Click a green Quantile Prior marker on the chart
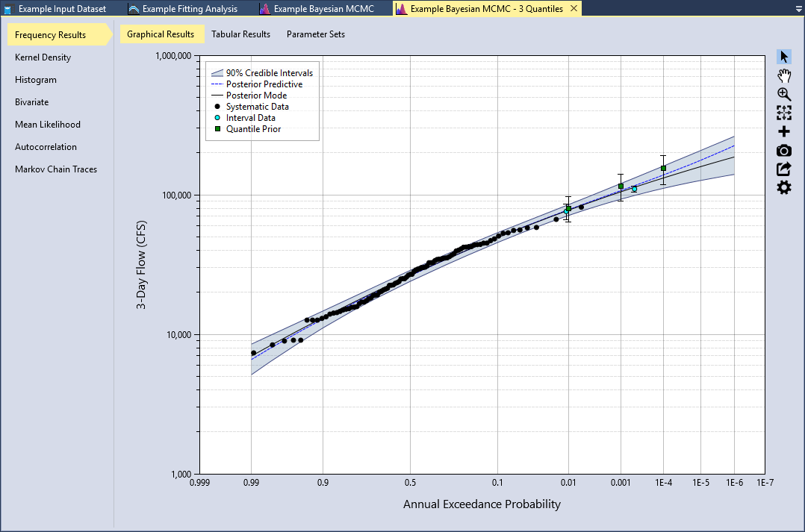This screenshot has height=532, width=805. tap(662, 167)
